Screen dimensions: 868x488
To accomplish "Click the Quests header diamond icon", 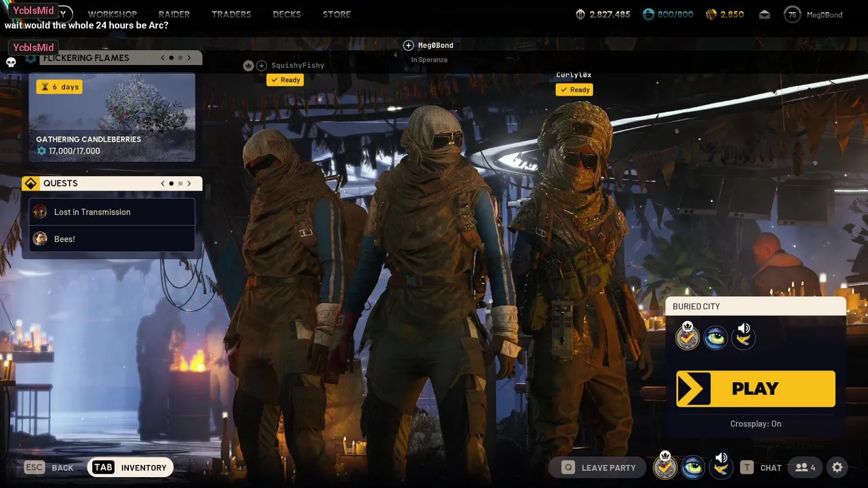I will coord(31,184).
